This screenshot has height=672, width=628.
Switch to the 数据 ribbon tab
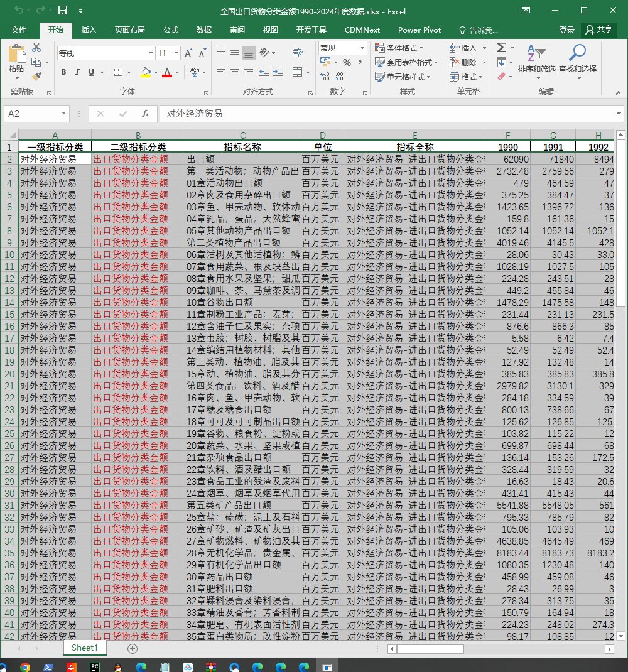(204, 30)
